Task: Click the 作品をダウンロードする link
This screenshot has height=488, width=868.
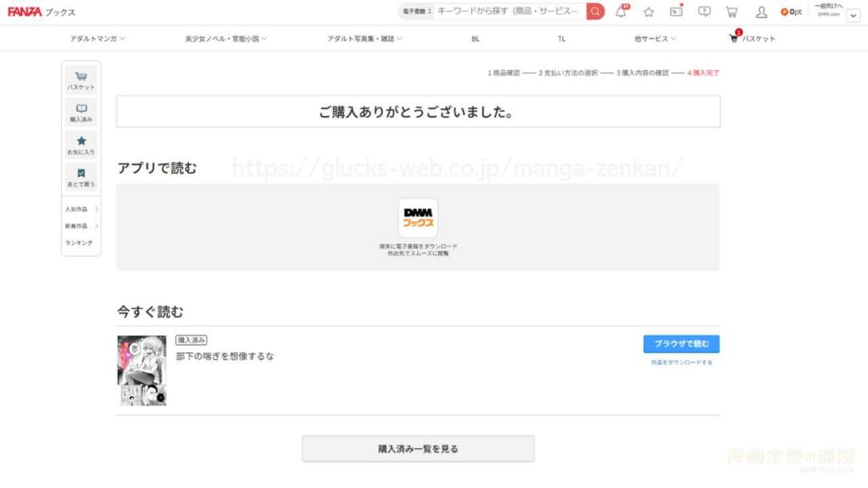Action: point(681,361)
